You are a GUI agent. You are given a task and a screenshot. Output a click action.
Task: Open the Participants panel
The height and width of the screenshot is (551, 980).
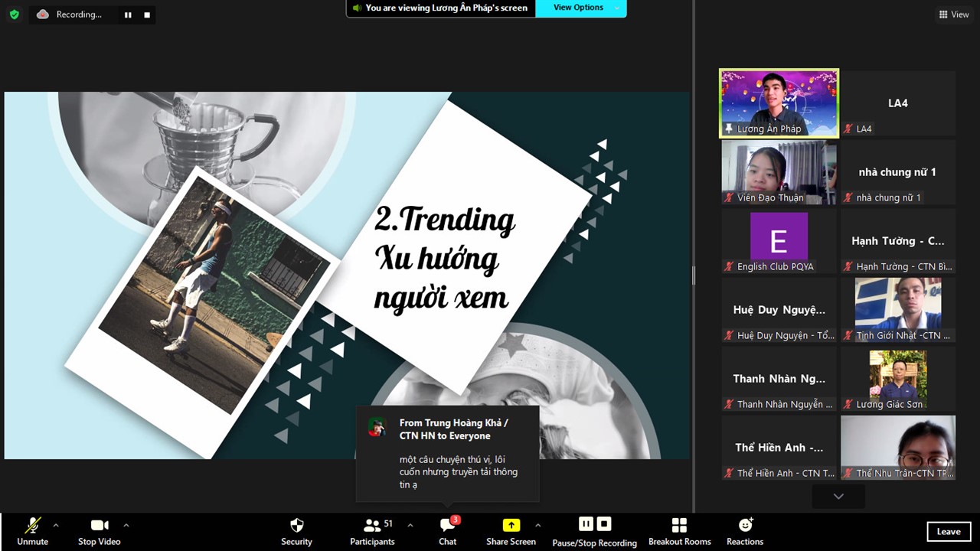point(372,531)
